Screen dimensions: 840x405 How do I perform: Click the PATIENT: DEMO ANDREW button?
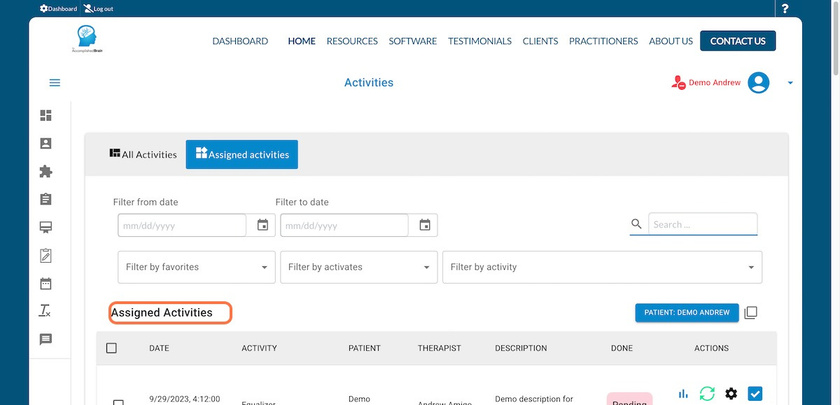coord(687,312)
